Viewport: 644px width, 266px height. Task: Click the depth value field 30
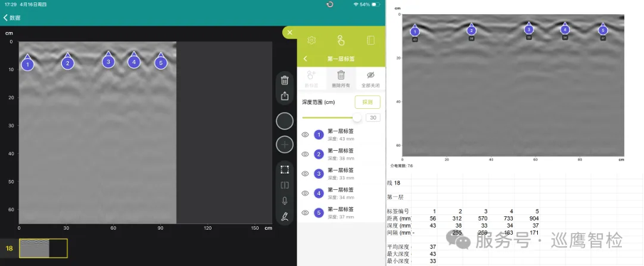pyautogui.click(x=373, y=117)
